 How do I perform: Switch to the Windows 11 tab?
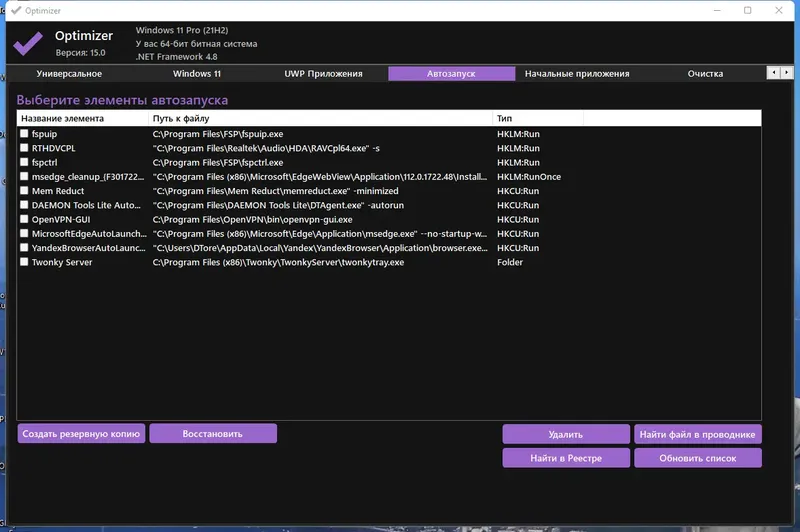click(x=196, y=73)
